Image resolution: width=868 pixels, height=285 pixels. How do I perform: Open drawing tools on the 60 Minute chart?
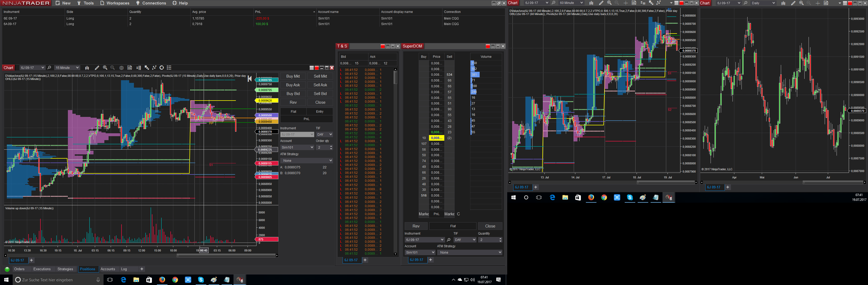coord(601,3)
